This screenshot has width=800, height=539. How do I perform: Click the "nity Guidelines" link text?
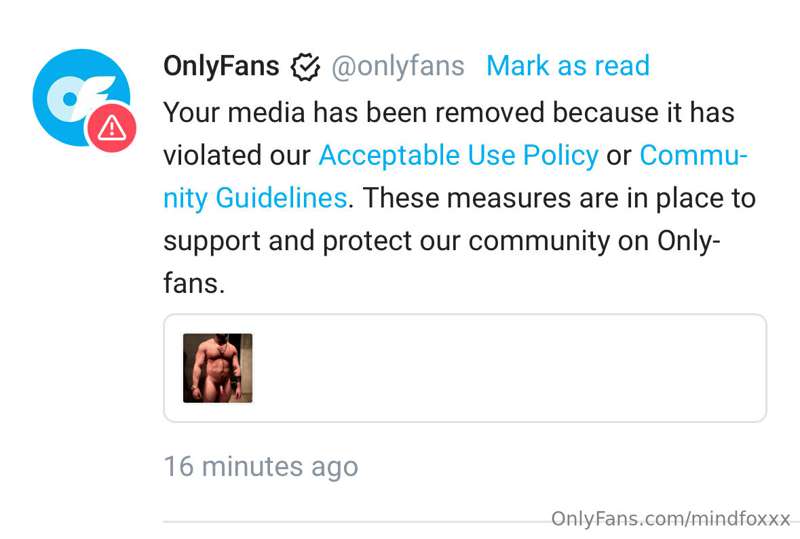click(x=255, y=198)
